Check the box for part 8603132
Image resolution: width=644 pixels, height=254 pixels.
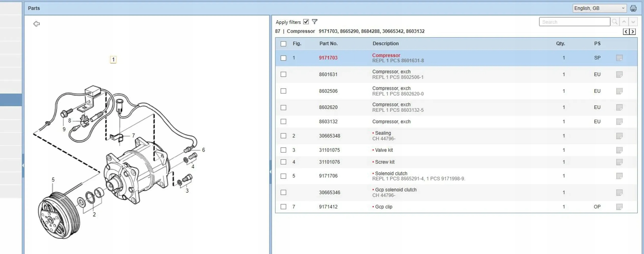click(x=283, y=121)
